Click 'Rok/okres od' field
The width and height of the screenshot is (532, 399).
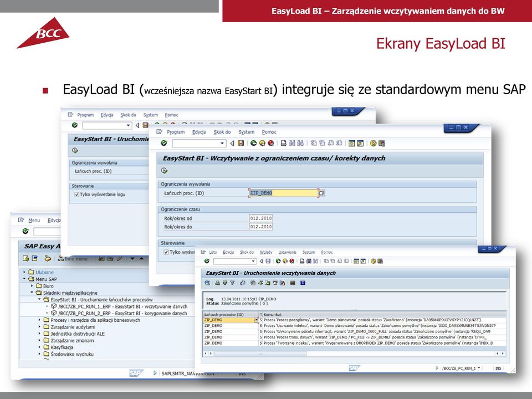tap(261, 218)
